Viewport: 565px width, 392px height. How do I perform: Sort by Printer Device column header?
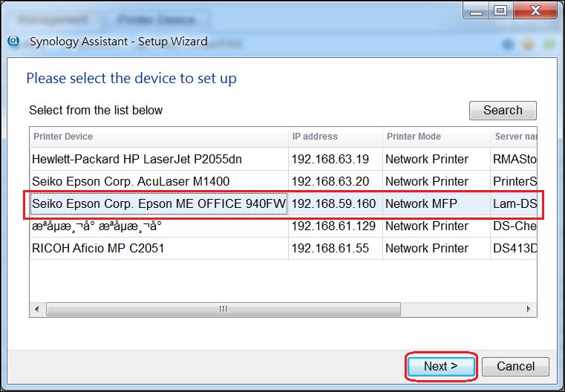[x=158, y=137]
